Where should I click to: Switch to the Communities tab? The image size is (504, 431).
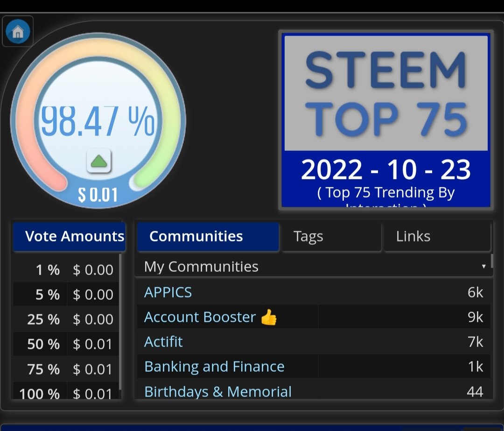tap(208, 236)
